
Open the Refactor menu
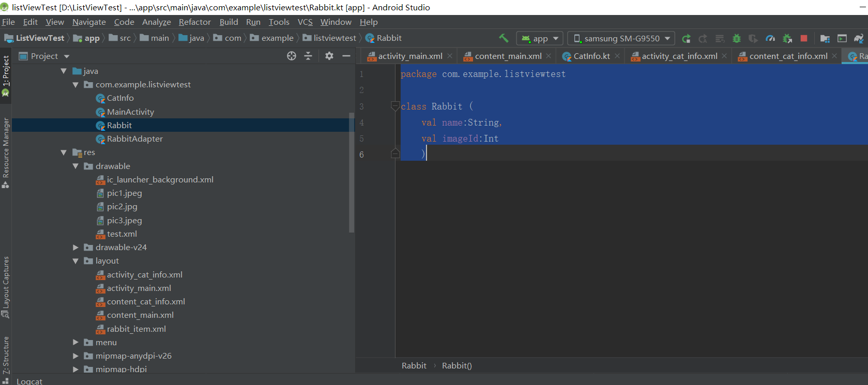(195, 22)
